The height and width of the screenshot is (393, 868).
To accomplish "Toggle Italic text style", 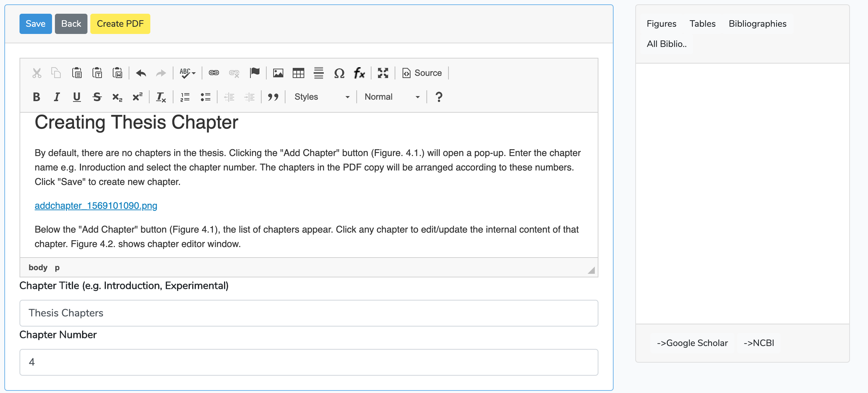I will (57, 97).
